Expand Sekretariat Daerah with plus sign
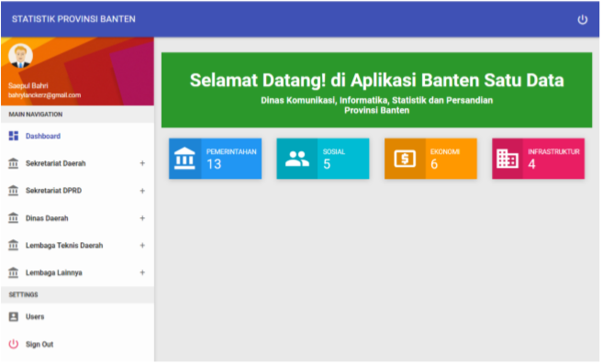 pos(142,163)
